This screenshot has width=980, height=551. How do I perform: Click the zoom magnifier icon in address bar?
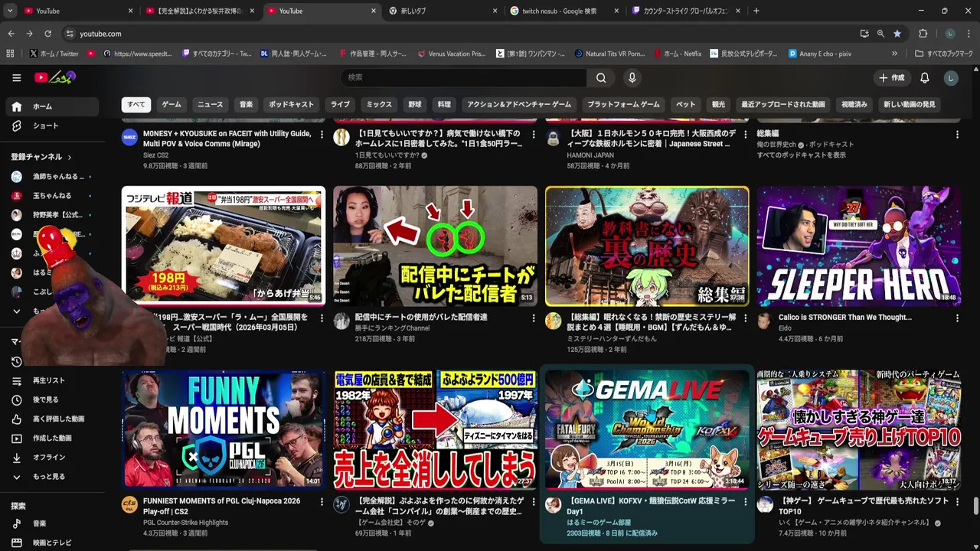click(x=880, y=34)
